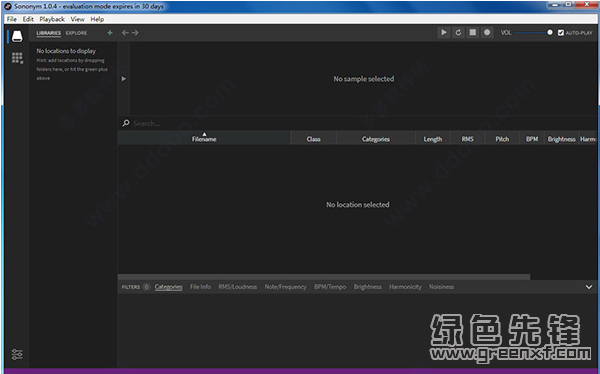This screenshot has width=600, height=374.
Task: Open the Playback menu
Action: pyautogui.click(x=52, y=19)
